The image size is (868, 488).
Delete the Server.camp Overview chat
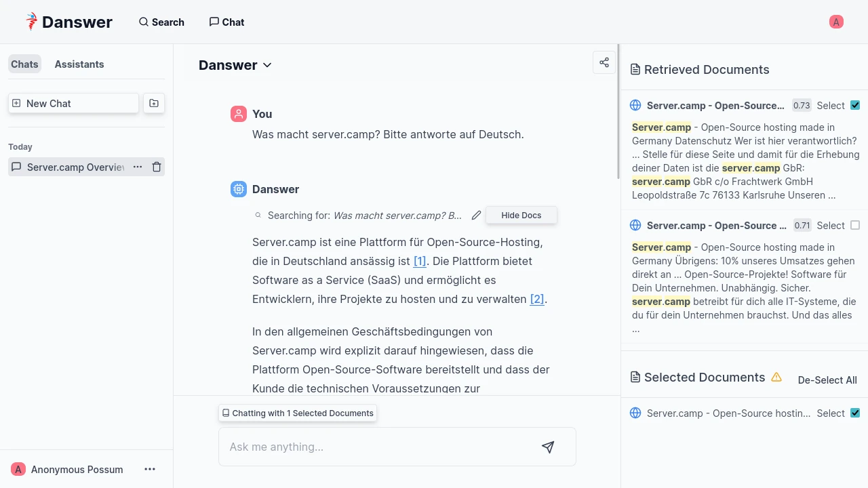tap(157, 167)
